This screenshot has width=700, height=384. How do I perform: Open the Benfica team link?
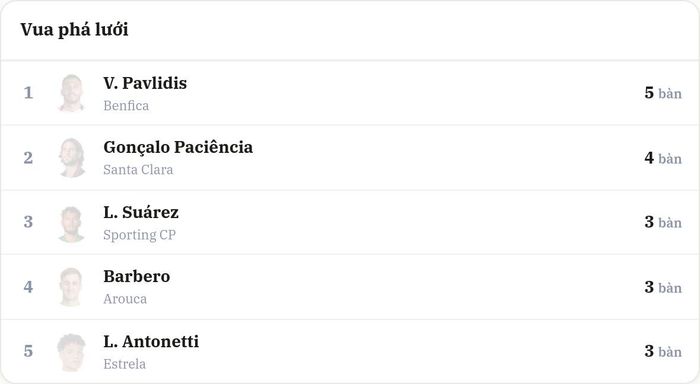(126, 106)
